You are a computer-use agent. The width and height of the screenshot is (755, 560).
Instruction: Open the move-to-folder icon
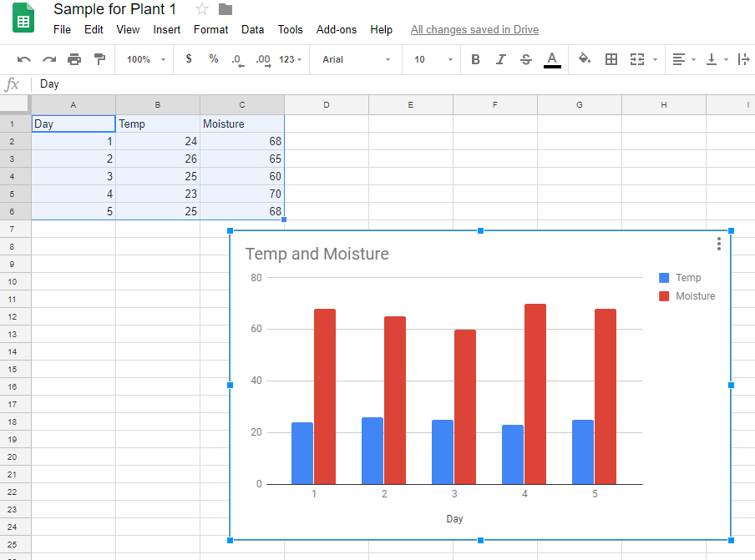[x=225, y=8]
